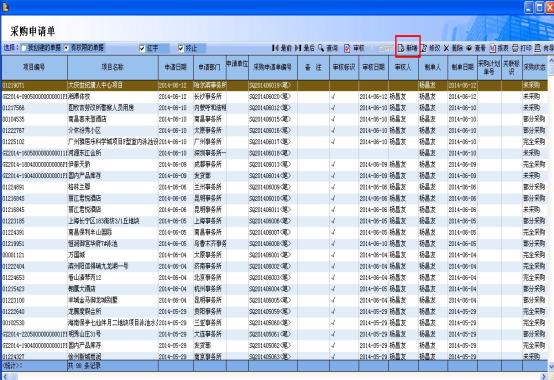Select the highlighted 大庆世纪唐人中心项目 row
The height and width of the screenshot is (380, 554).
click(x=275, y=85)
